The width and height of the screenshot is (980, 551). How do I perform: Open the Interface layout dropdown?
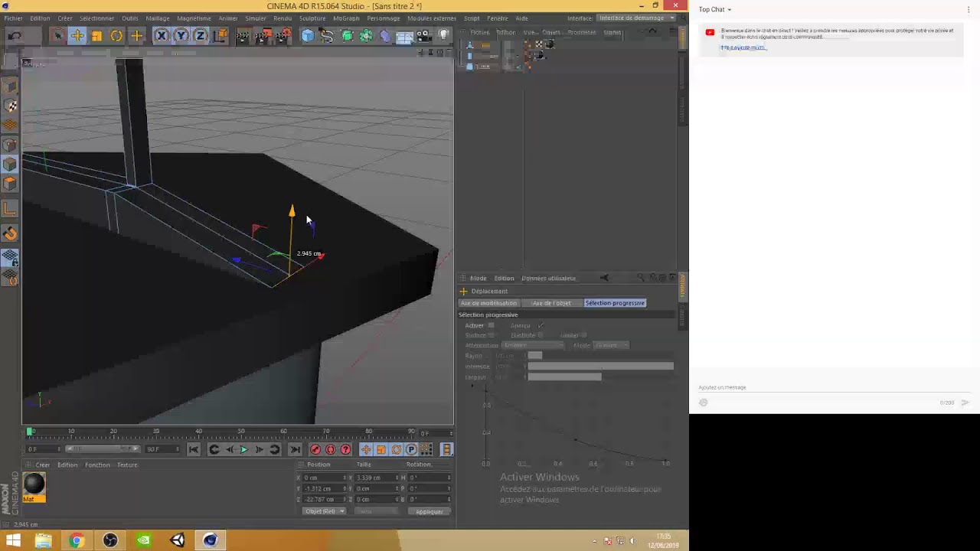635,18
